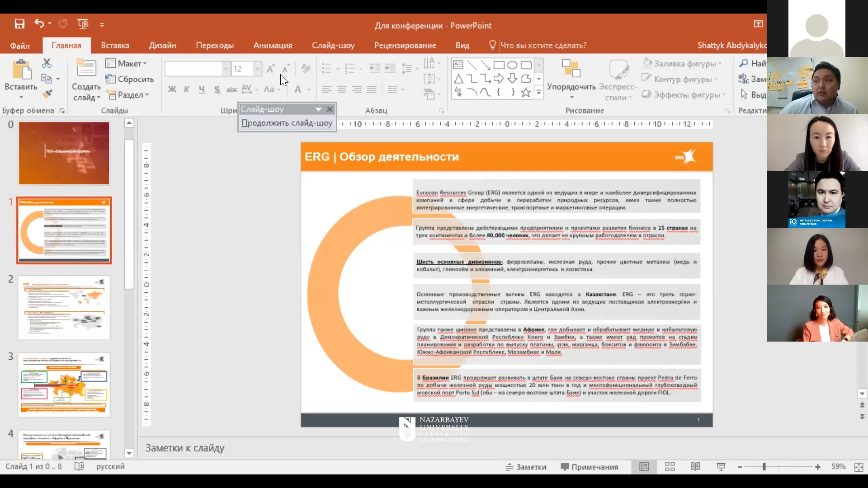Screen dimensions: 868x488
Task: Toggle Bold formatting button Ж
Action: (172, 89)
